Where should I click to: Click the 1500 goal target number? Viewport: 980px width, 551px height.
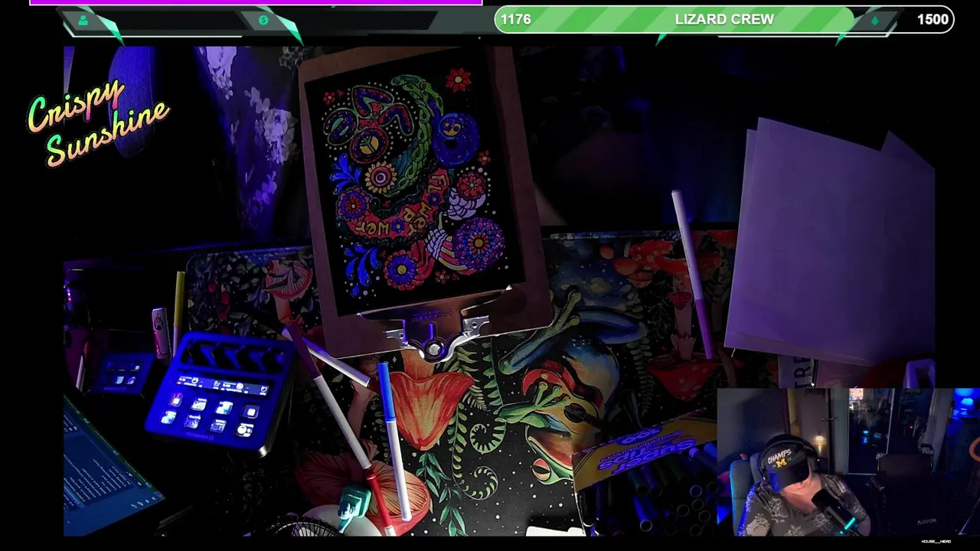point(933,20)
